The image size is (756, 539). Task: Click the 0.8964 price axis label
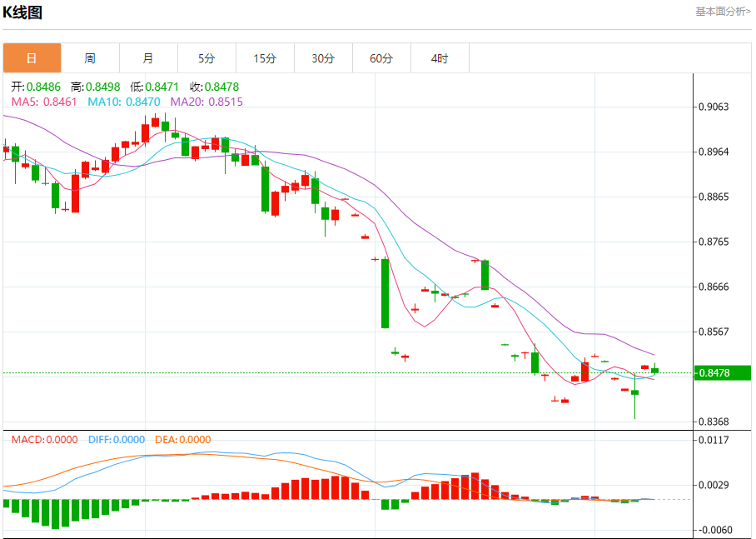[x=714, y=152]
